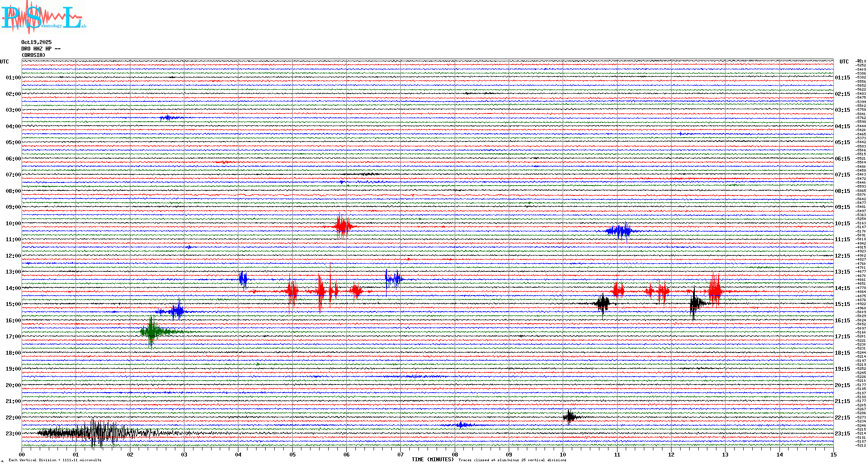
Task: Click the 15 minute tick label
Action: click(x=833, y=454)
